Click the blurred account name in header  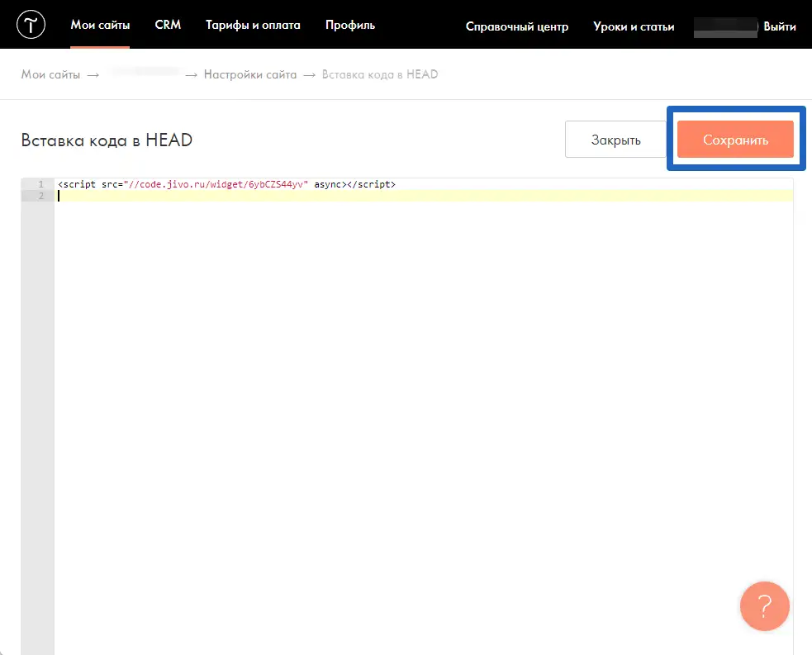[x=725, y=26]
